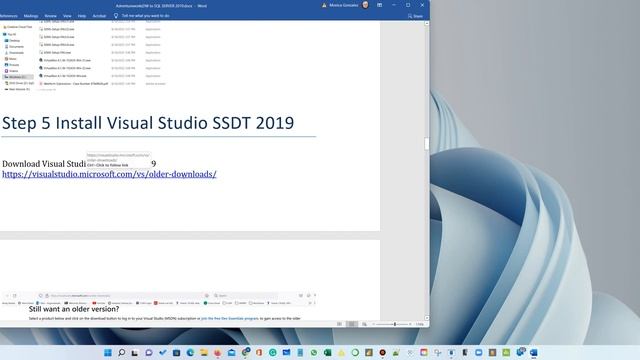Switch to Print Layout view

click(x=351, y=324)
